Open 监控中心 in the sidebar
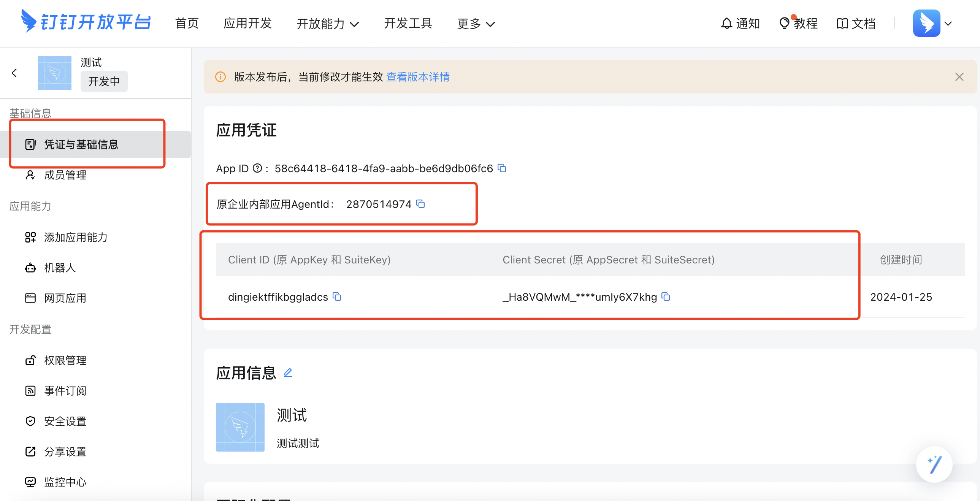 coord(65,482)
